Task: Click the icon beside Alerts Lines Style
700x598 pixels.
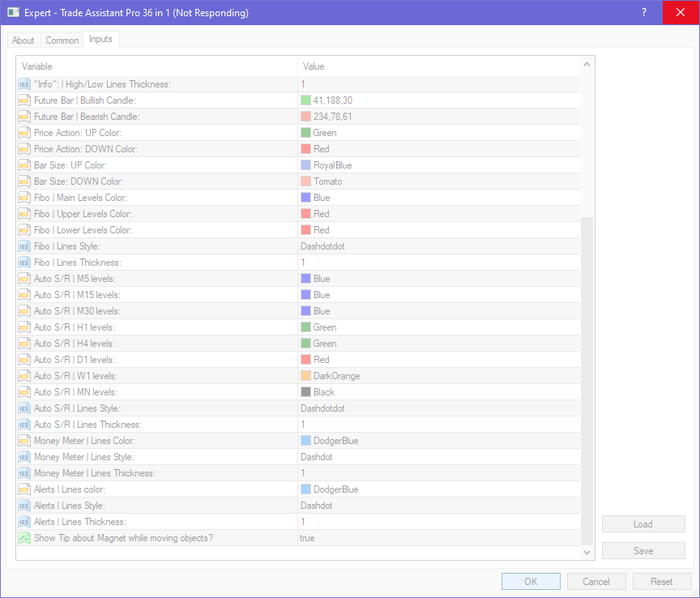Action: (24, 506)
